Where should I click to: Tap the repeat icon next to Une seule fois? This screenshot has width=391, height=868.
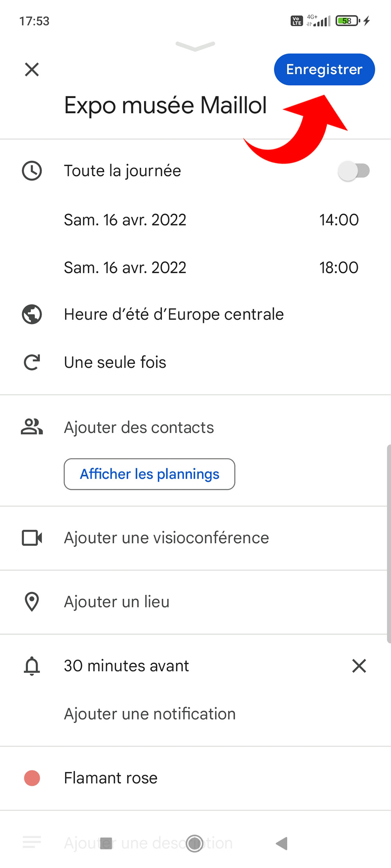click(x=32, y=362)
